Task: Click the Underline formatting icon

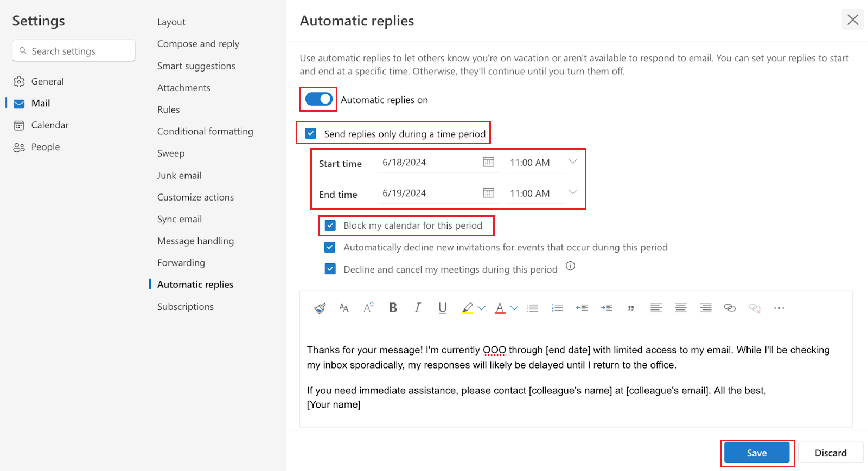Action: pyautogui.click(x=442, y=308)
